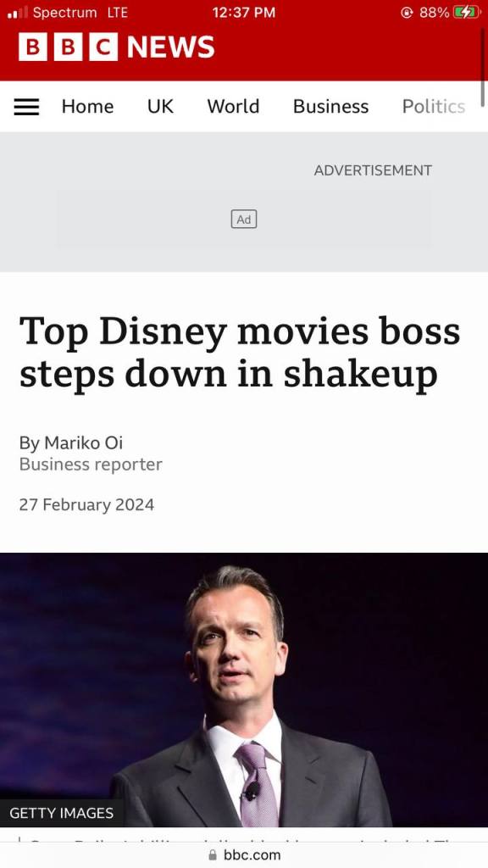The height and width of the screenshot is (868, 488).
Task: Tap the lock icon beside bbc.com
Action: [x=213, y=855]
